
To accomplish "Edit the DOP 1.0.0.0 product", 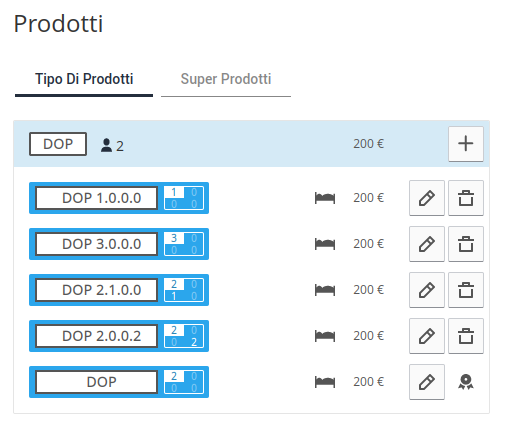I will pos(427,198).
